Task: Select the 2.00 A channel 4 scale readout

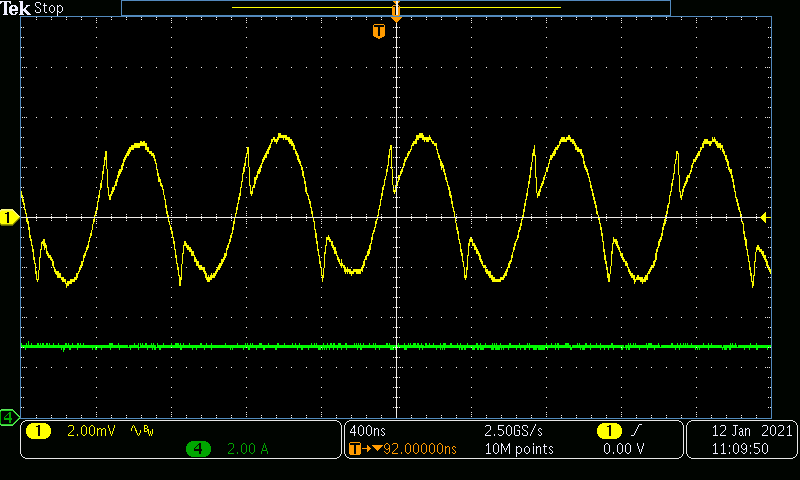Action: click(248, 450)
